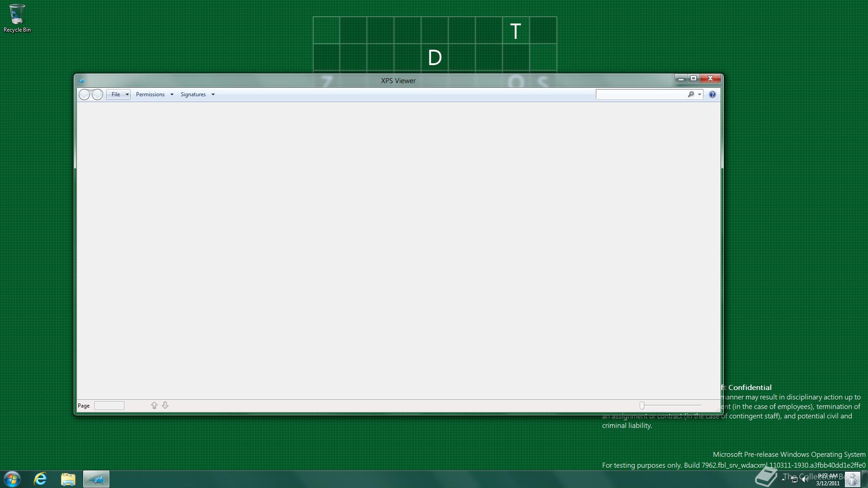
Task: Expand search options dropdown arrow
Action: 699,94
